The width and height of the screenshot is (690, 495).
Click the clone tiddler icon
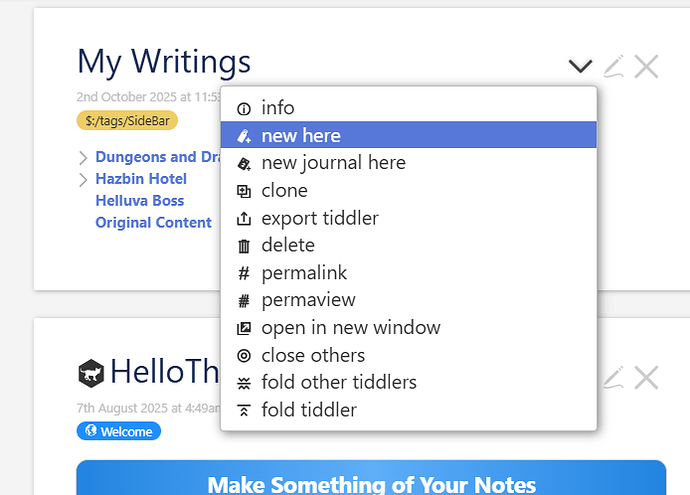(x=244, y=191)
